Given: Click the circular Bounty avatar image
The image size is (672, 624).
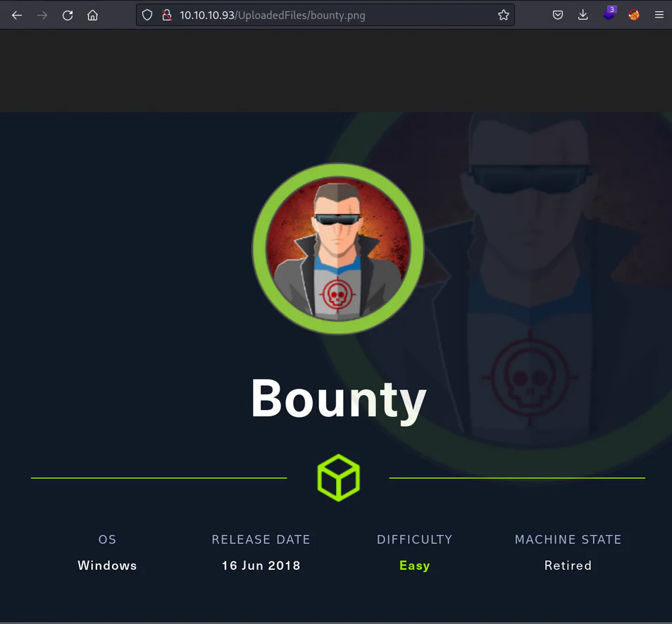Looking at the screenshot, I should point(338,248).
